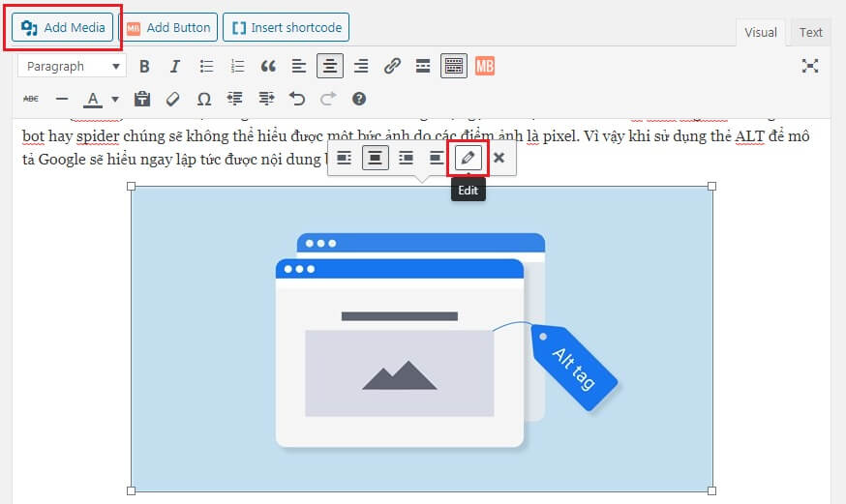
Task: Click the word "bot" starting the line
Action: [x=32, y=135]
